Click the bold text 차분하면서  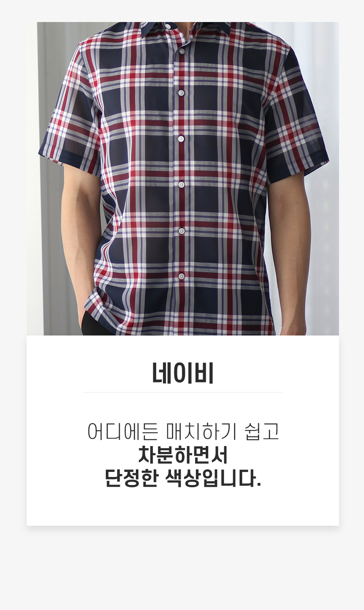point(183,455)
